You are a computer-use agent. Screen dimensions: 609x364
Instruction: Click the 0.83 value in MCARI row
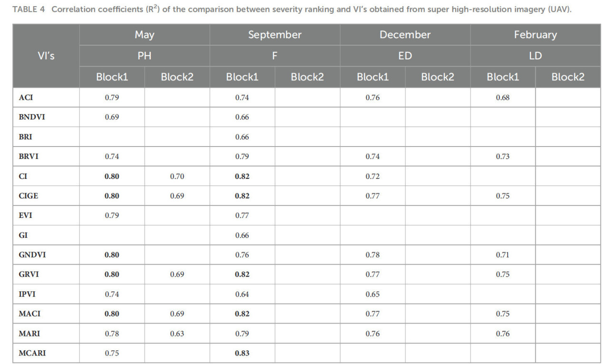[x=242, y=353]
